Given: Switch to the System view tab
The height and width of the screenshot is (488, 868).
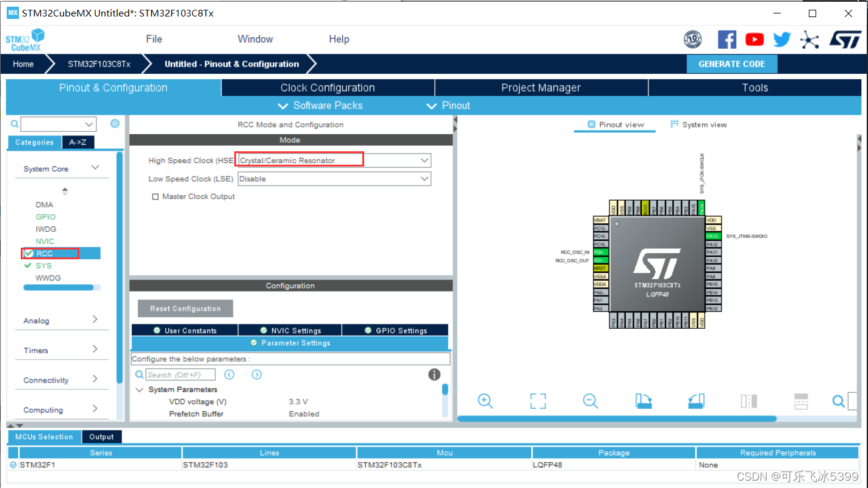Looking at the screenshot, I should click(698, 124).
